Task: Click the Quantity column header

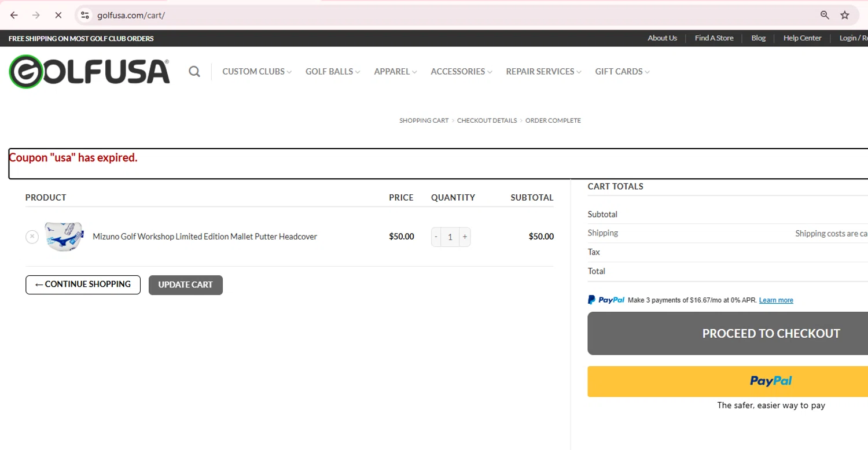Action: [x=453, y=197]
